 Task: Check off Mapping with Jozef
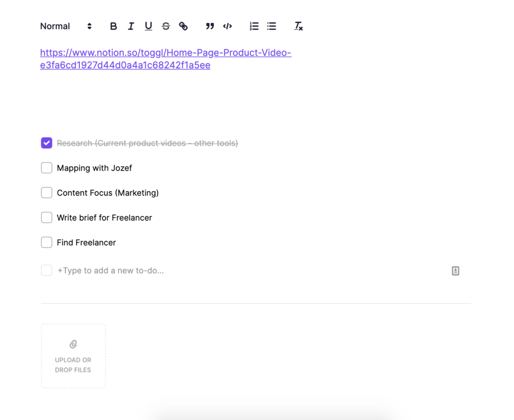[x=46, y=168]
